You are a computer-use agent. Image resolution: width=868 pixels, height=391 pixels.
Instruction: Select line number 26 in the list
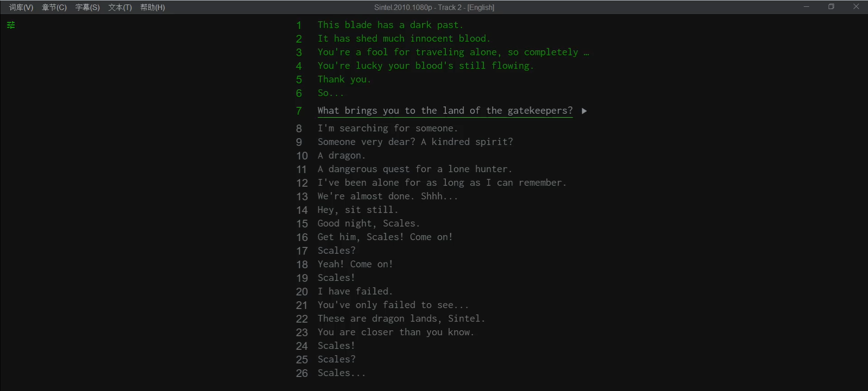tap(302, 373)
